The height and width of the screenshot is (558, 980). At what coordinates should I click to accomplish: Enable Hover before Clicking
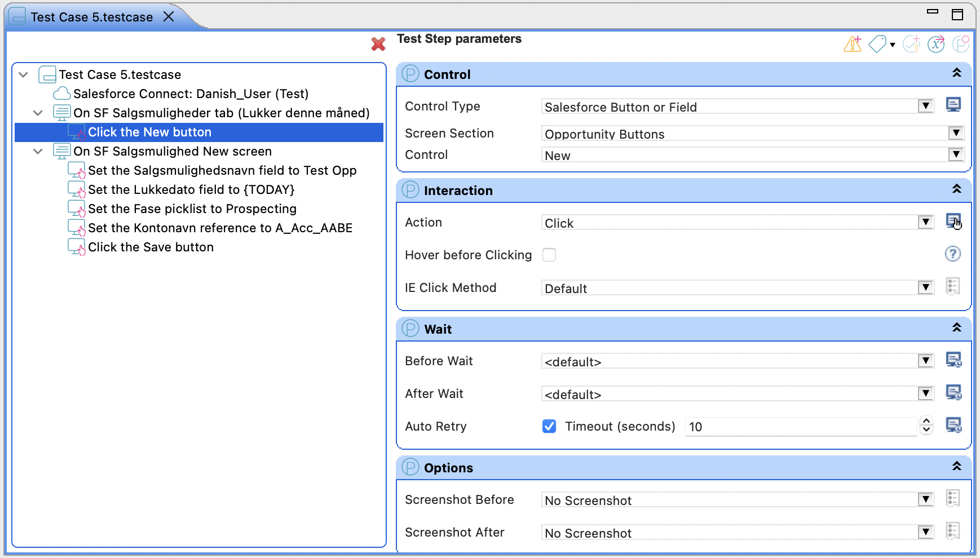pyautogui.click(x=550, y=255)
